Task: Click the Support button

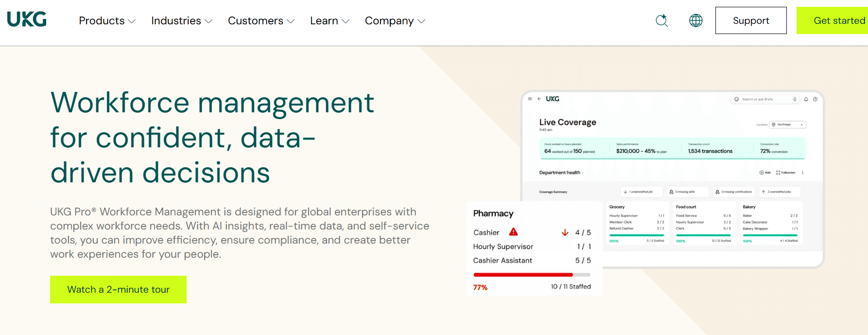Action: point(751,20)
